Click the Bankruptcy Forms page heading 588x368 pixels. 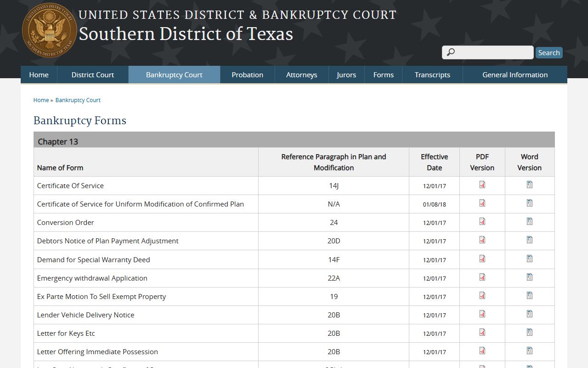click(x=80, y=121)
